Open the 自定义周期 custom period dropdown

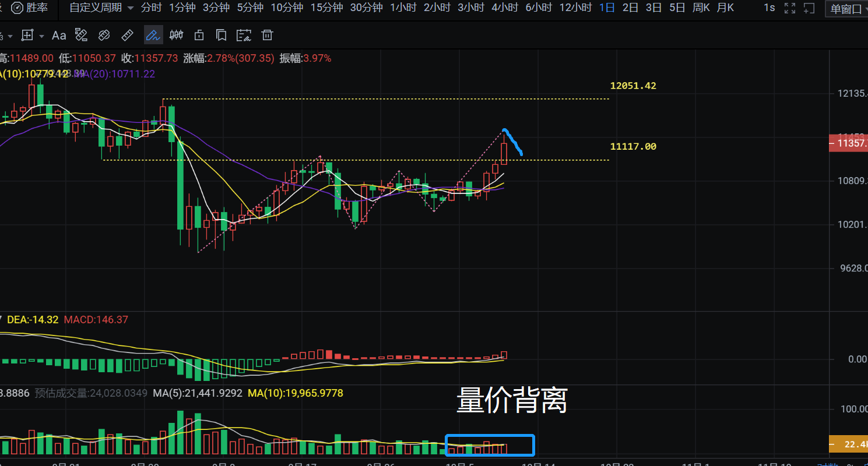(101, 8)
